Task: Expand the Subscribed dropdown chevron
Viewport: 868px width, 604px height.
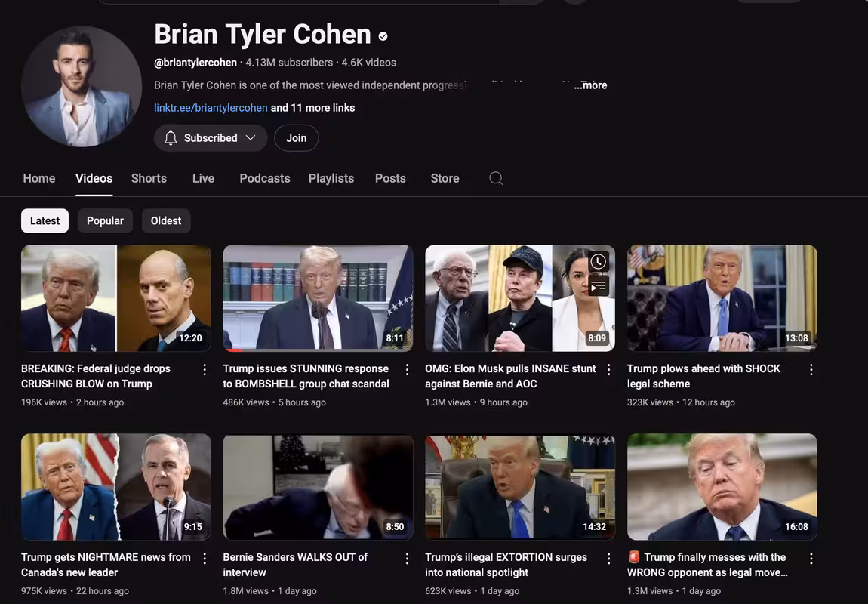Action: tap(251, 138)
